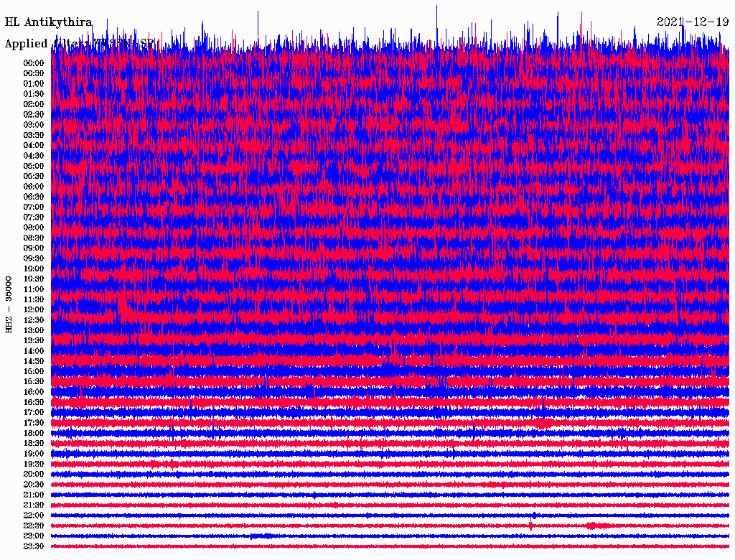Click the station title HL Antikythira
Image resolution: width=735 pixels, height=560 pixels.
[x=48, y=22]
